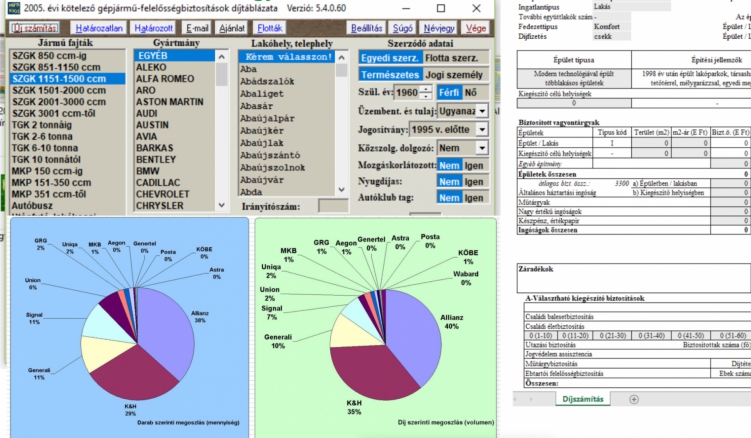Select Kérem válasszon! in location list

tap(286, 57)
